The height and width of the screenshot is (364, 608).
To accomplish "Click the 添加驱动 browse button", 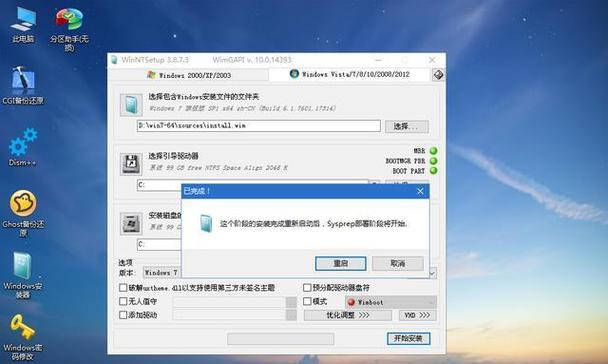I will (x=291, y=315).
